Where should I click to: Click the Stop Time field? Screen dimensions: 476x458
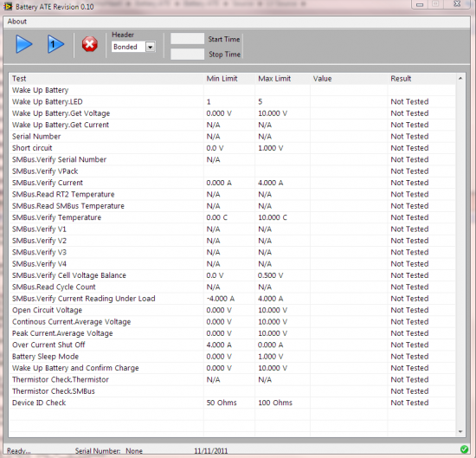187,54
